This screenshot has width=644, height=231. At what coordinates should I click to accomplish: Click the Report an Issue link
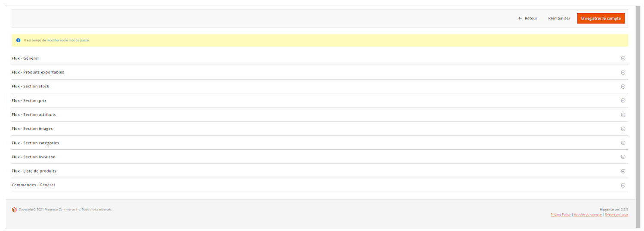click(x=616, y=215)
